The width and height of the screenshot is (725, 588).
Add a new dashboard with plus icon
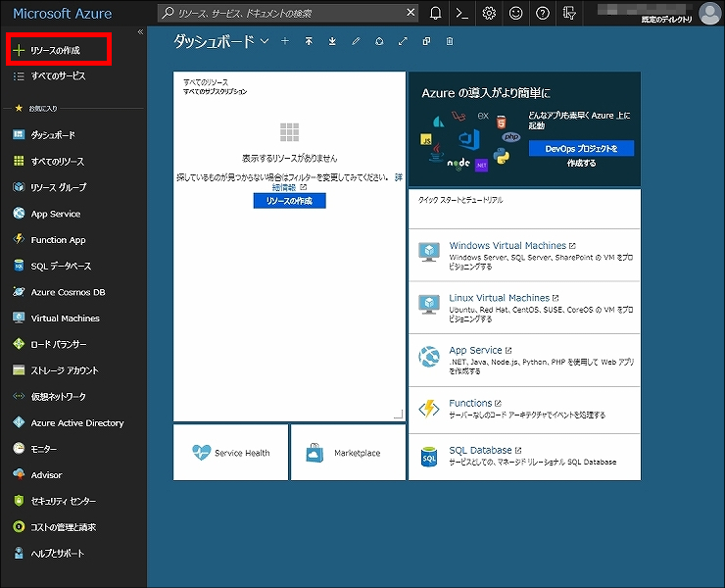285,41
